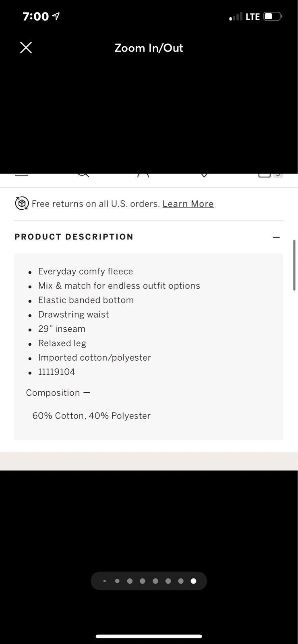This screenshot has width=298, height=644.
Task: Tap the free returns box icon
Action: pyautogui.click(x=22, y=203)
